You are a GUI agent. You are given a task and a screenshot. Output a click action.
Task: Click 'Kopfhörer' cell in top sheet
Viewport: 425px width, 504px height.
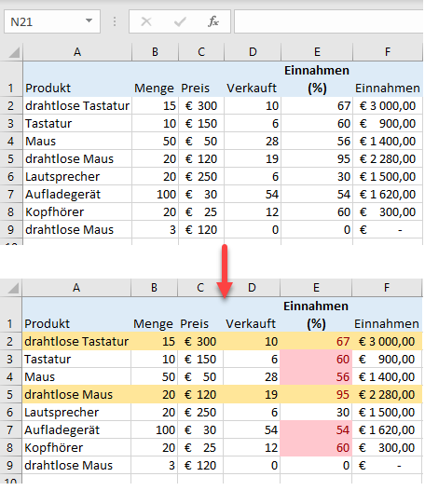[77, 211]
